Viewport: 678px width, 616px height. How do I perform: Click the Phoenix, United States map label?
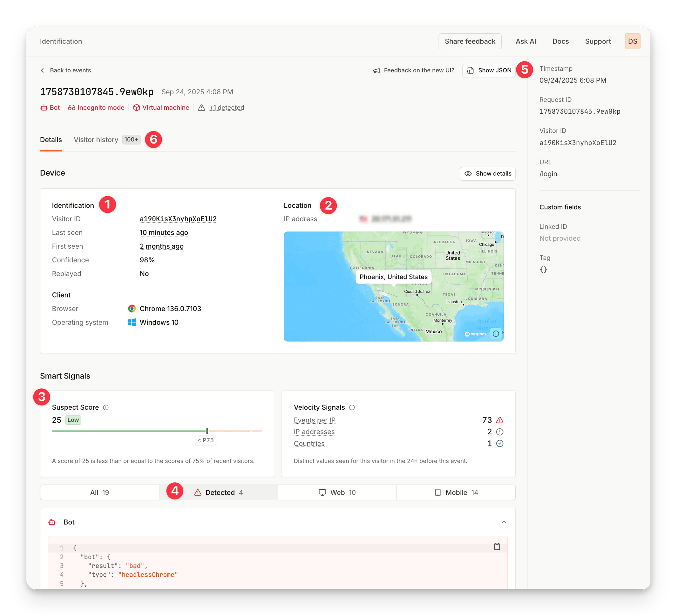click(393, 277)
